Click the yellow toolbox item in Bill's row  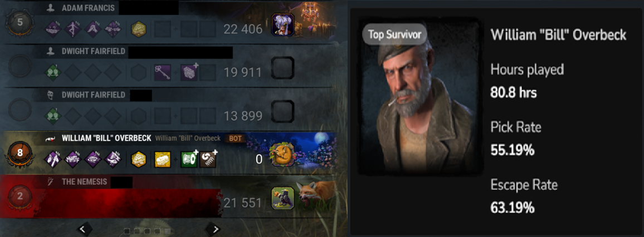click(163, 159)
